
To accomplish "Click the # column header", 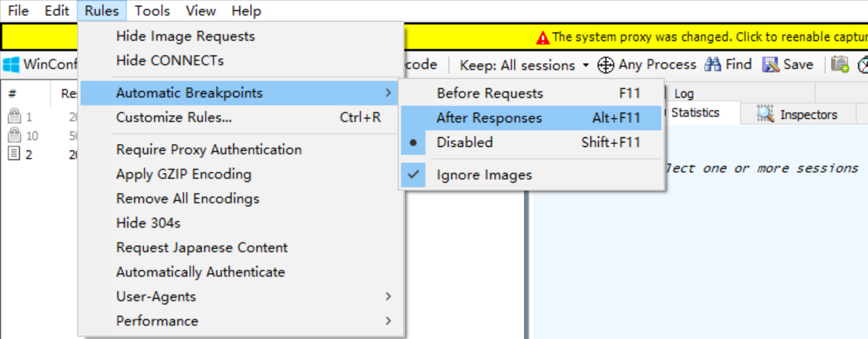I will [12, 94].
